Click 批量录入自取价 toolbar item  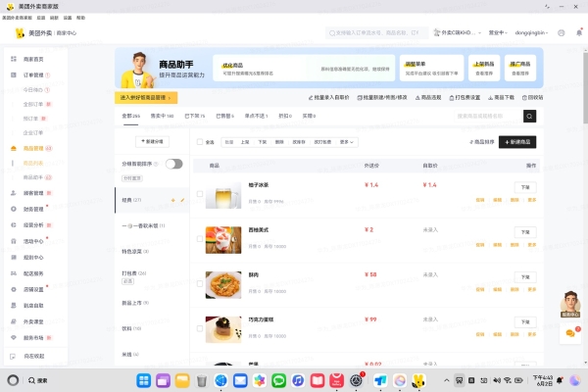coord(328,98)
